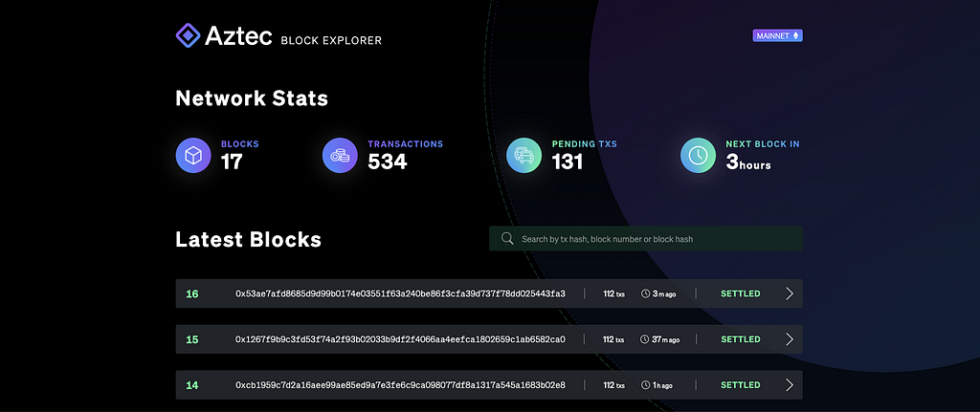This screenshot has width=980, height=412.
Task: Click the Transactions coins icon
Action: [340, 156]
